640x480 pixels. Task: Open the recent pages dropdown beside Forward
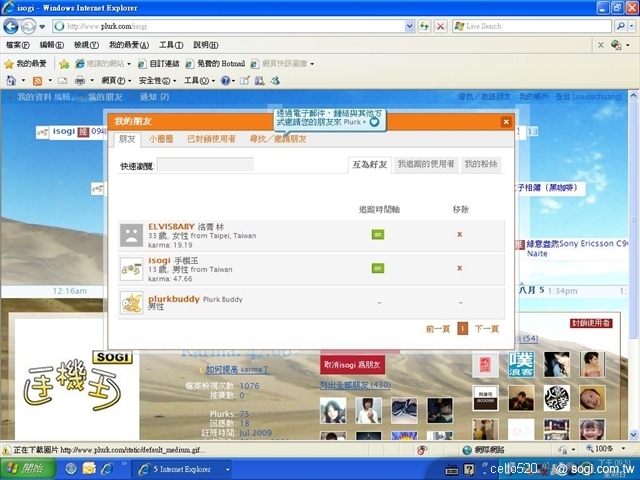(42, 27)
